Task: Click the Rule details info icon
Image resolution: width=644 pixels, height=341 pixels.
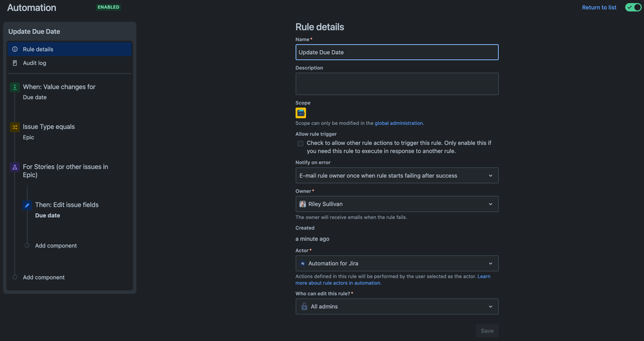Action: pos(15,49)
